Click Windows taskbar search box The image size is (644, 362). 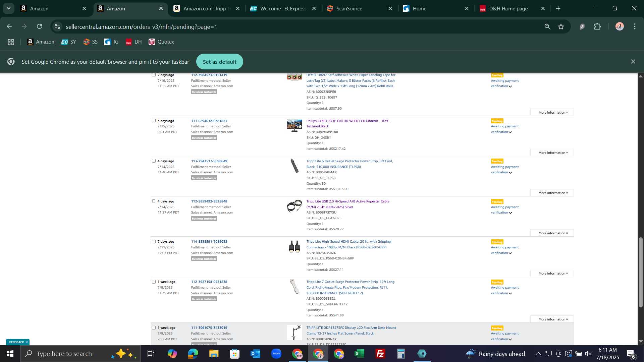pyautogui.click(x=80, y=354)
